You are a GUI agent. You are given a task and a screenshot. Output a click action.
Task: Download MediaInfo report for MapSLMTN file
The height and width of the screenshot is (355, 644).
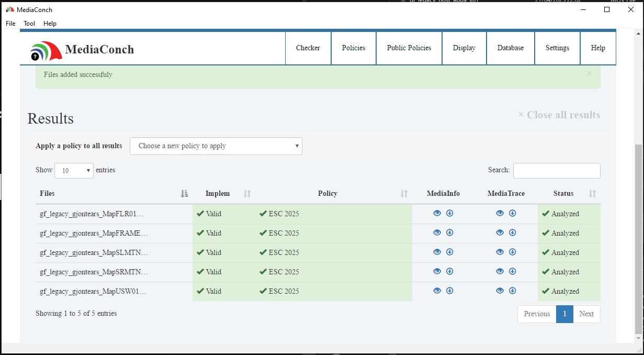point(449,252)
